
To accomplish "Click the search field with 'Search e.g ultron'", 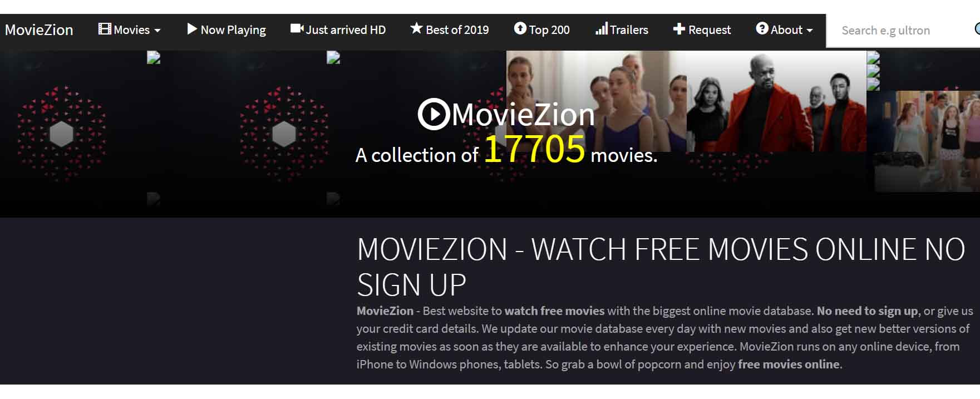I will click(903, 31).
